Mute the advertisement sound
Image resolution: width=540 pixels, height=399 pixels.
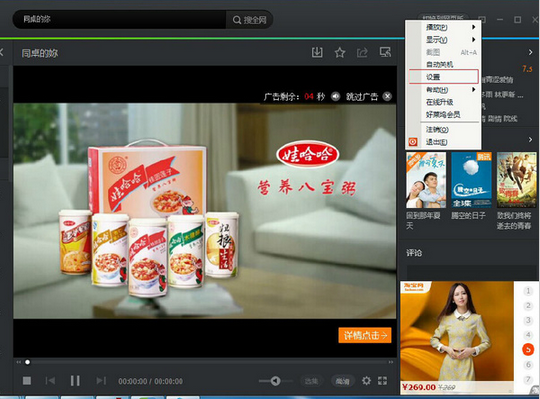point(335,96)
